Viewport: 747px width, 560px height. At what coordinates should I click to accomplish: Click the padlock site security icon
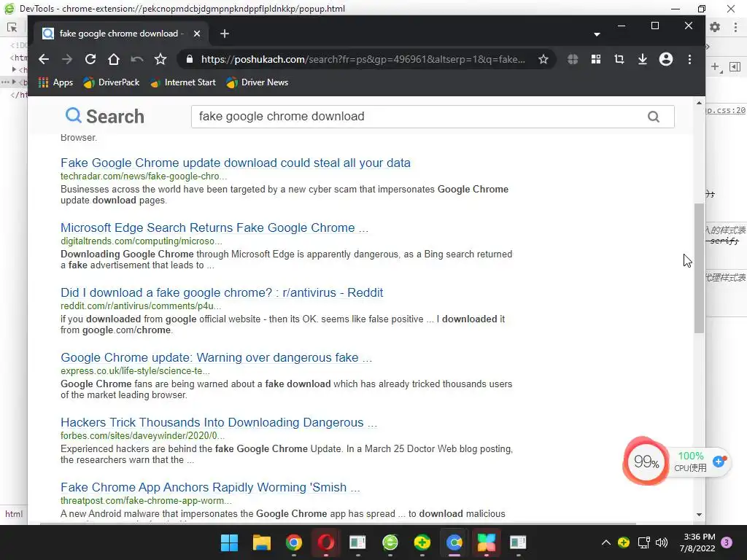click(x=190, y=59)
